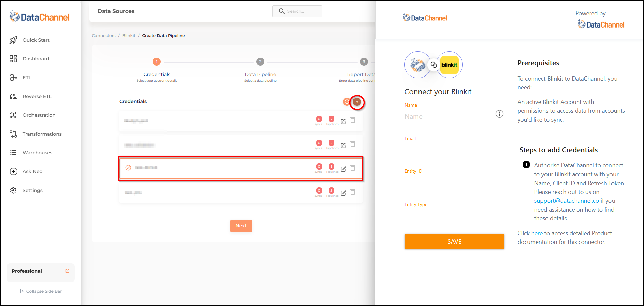Delete the credential with 5 pipelines
644x306 pixels.
[353, 192]
